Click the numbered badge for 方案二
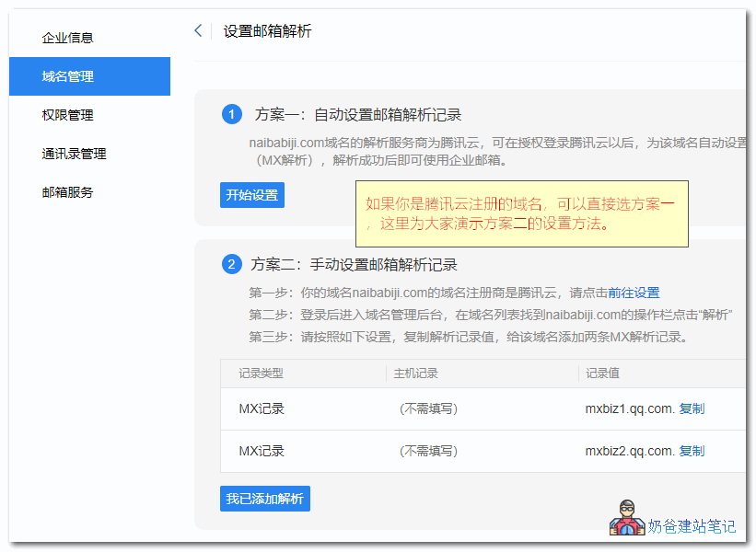This screenshot has height=552, width=756. (231, 264)
